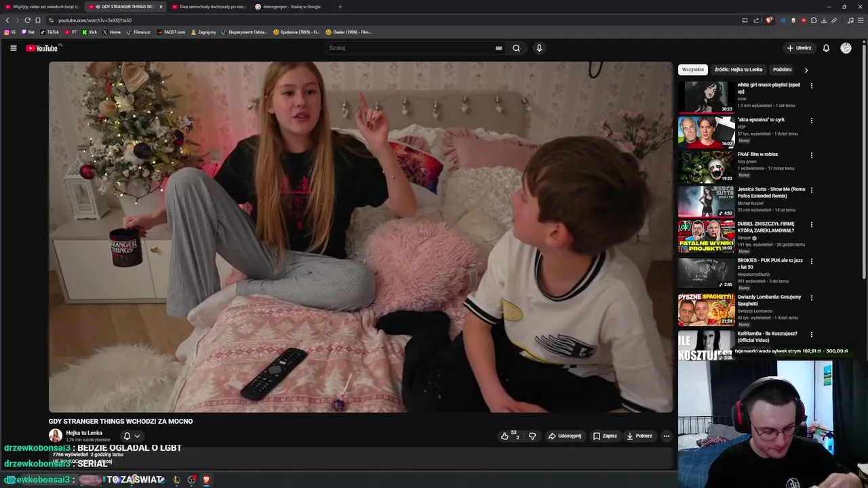
Task: Open 'white girl music playlist' thumbnail
Action: pos(706,97)
